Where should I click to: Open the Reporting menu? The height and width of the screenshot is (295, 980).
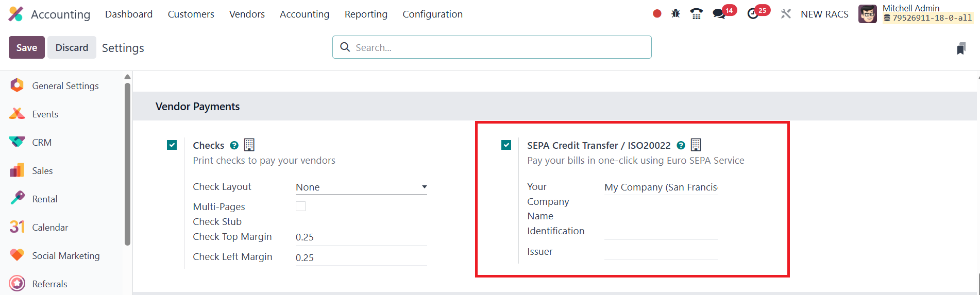366,14
